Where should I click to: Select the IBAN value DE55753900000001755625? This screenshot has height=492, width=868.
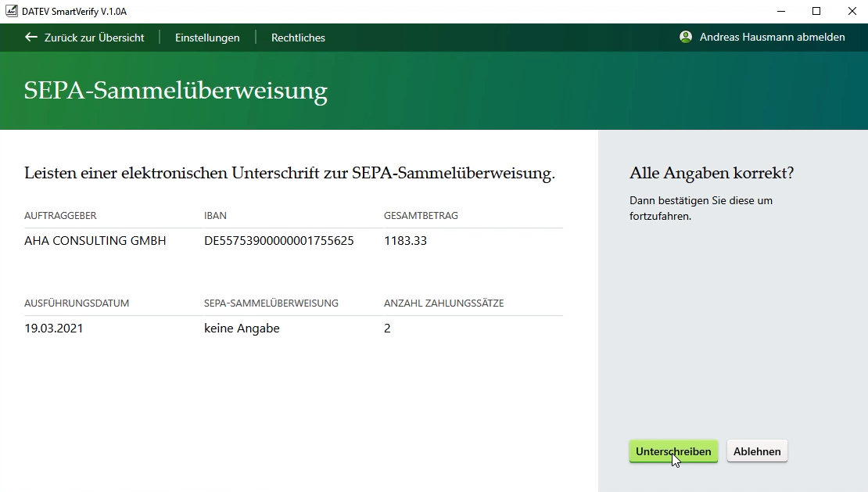pyautogui.click(x=279, y=240)
